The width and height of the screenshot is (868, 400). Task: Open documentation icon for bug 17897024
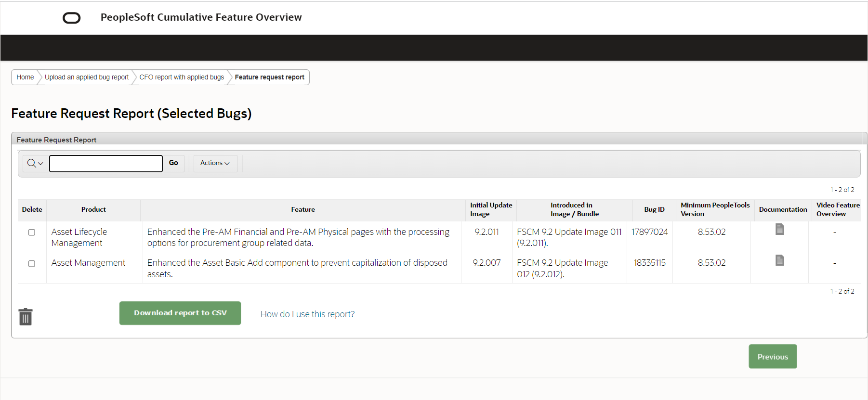780,229
